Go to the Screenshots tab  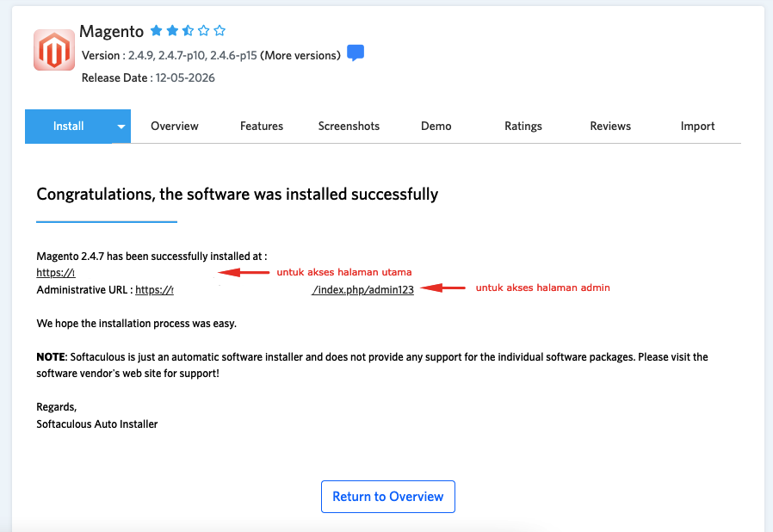click(349, 127)
